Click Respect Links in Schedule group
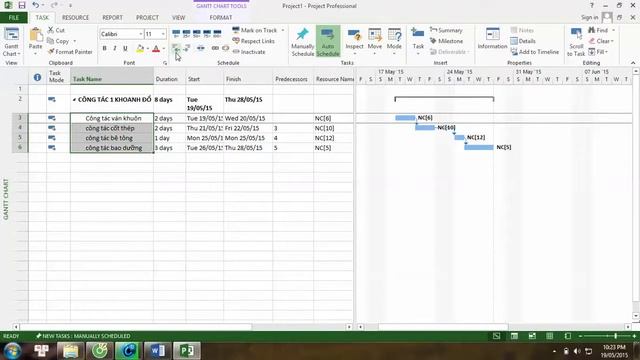The image size is (640, 360). [x=253, y=41]
